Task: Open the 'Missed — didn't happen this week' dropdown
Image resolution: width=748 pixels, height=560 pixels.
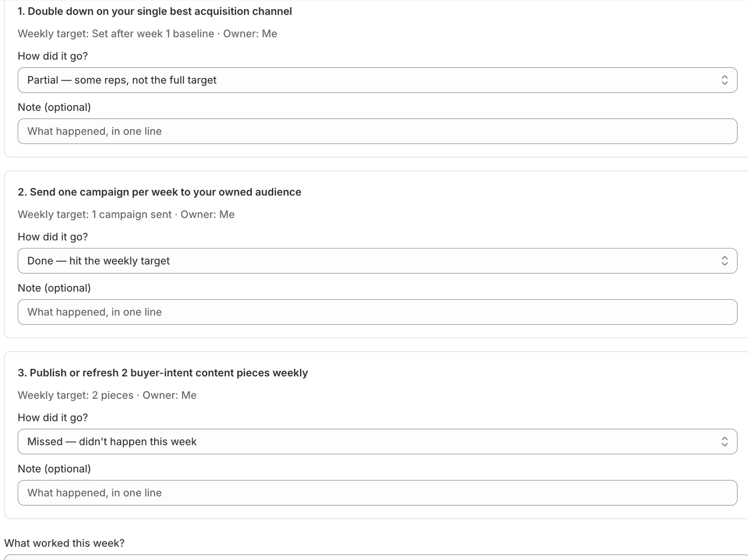Action: click(377, 442)
